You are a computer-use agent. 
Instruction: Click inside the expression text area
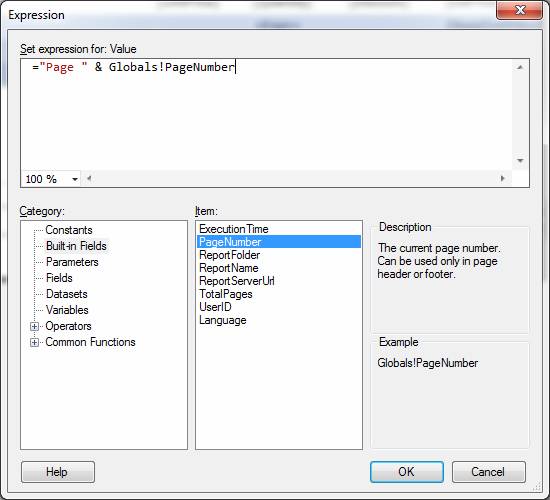click(267, 115)
